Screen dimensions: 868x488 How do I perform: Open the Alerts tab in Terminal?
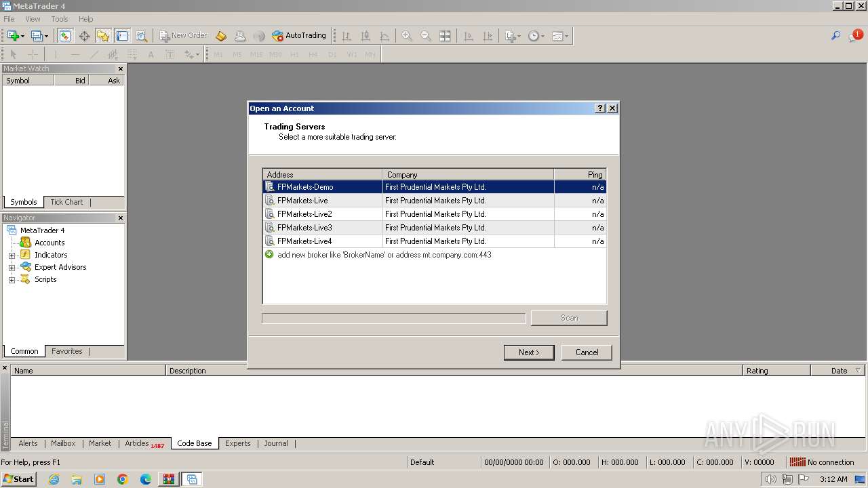pyautogui.click(x=28, y=443)
